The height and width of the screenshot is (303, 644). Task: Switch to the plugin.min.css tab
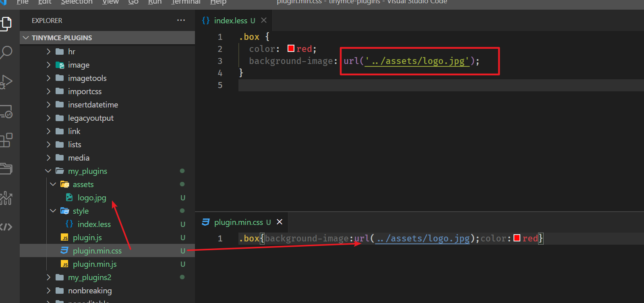[x=242, y=222]
